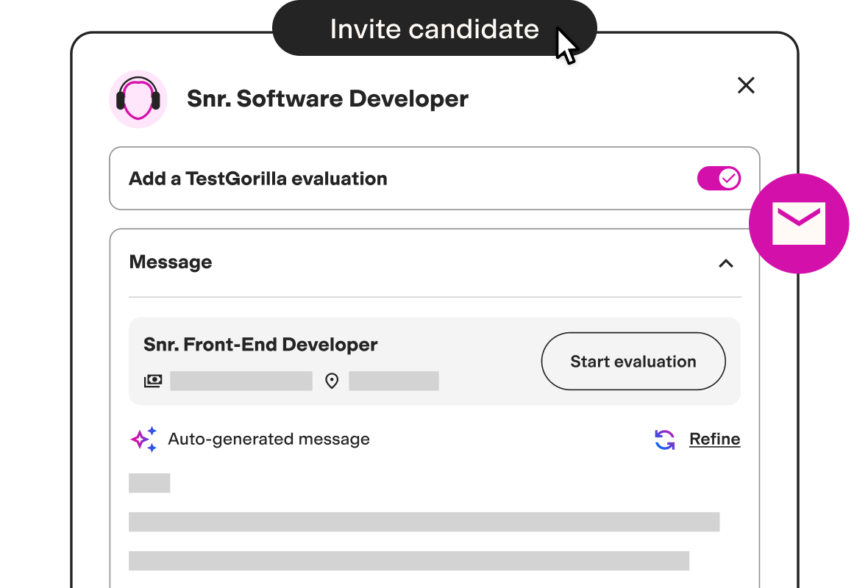
Task: Click the location placeholder bar
Action: click(x=394, y=381)
